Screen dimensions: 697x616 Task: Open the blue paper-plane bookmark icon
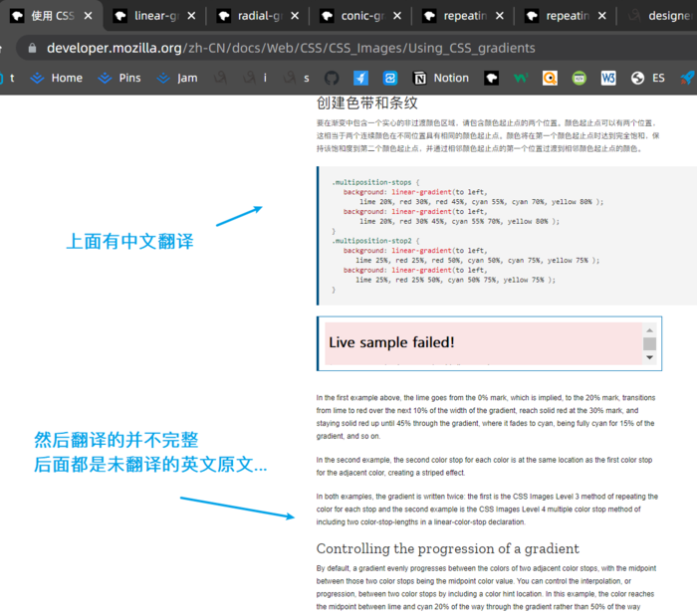point(360,79)
